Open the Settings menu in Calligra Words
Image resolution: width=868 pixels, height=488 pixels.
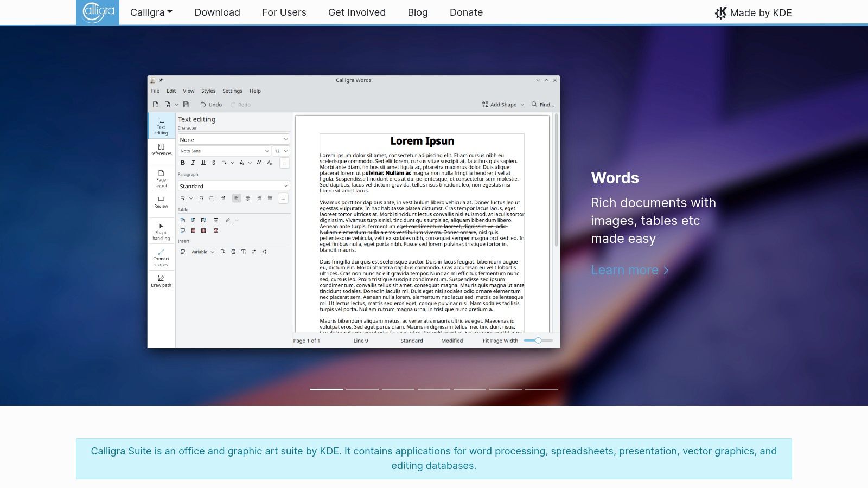232,91
